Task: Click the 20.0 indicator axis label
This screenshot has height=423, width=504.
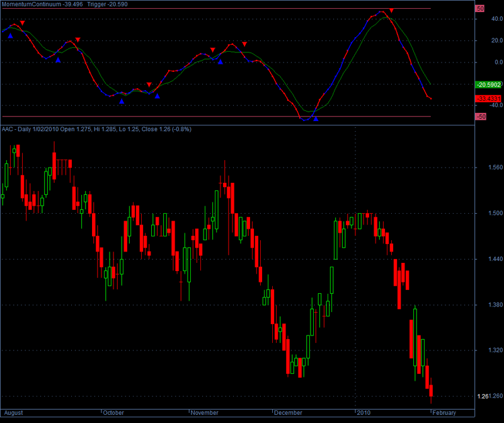Action: (x=497, y=40)
